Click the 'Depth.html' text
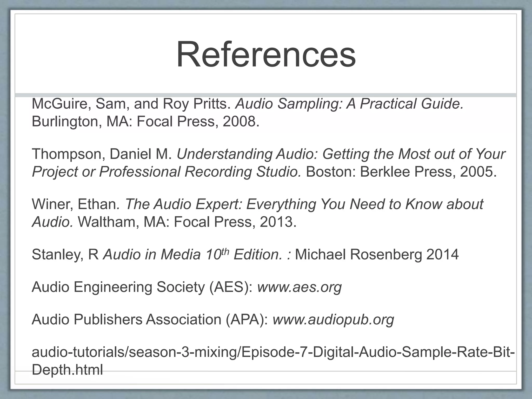 coord(67,370)
